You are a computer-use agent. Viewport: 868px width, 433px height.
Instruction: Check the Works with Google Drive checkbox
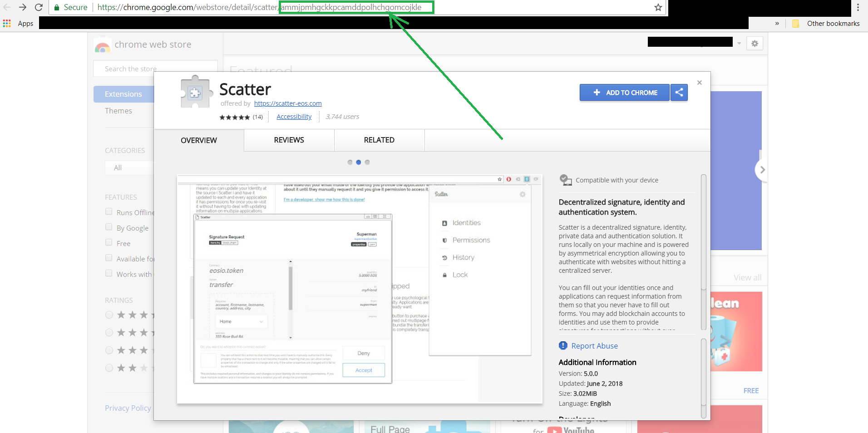[x=108, y=273]
